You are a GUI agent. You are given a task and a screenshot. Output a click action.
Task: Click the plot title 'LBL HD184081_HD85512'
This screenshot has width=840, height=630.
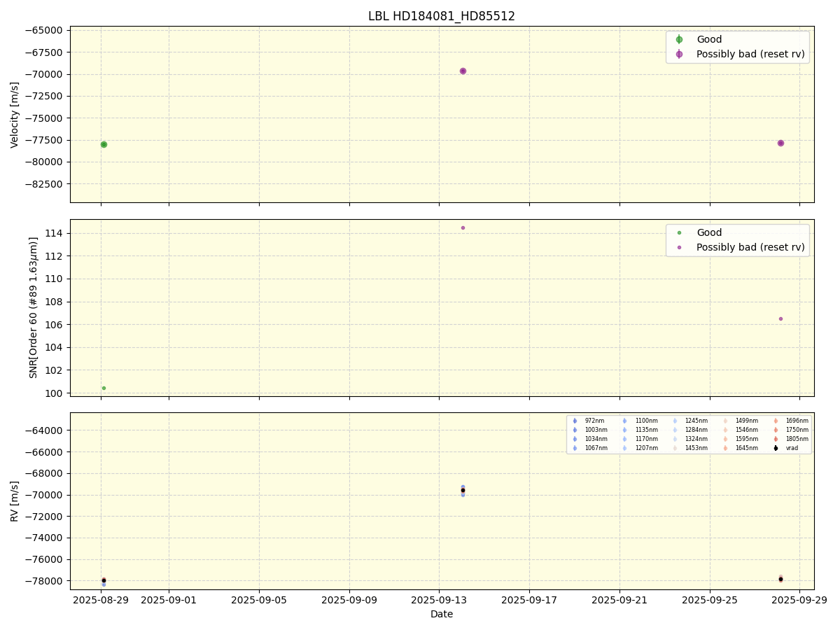click(x=441, y=16)
